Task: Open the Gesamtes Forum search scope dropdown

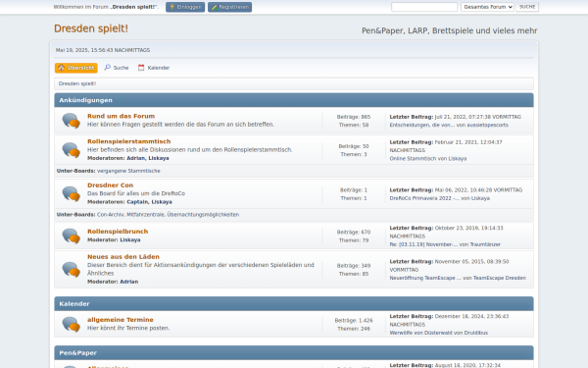Action: (x=487, y=7)
